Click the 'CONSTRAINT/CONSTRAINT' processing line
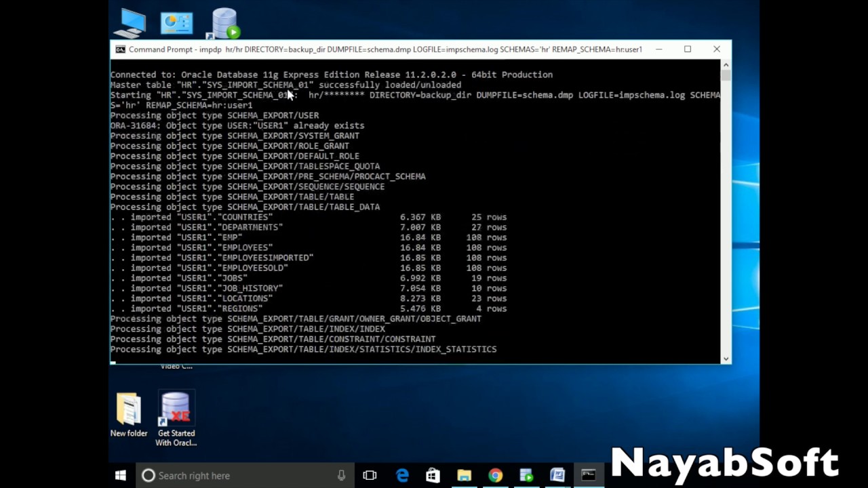Screen dimensions: 868x488 (273, 339)
